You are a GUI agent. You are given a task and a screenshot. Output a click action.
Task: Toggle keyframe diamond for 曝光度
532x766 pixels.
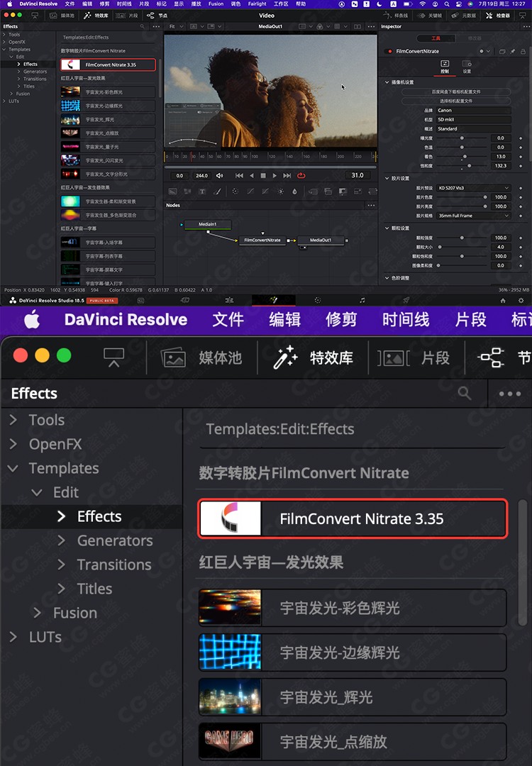click(521, 138)
